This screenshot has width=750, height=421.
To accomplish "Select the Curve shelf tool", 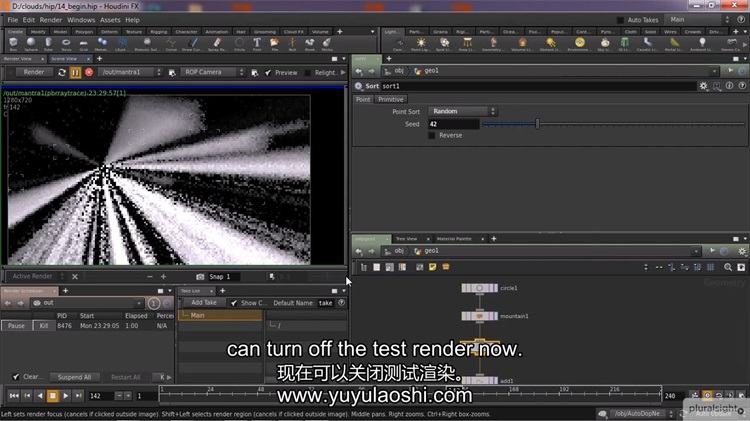I will click(x=171, y=44).
